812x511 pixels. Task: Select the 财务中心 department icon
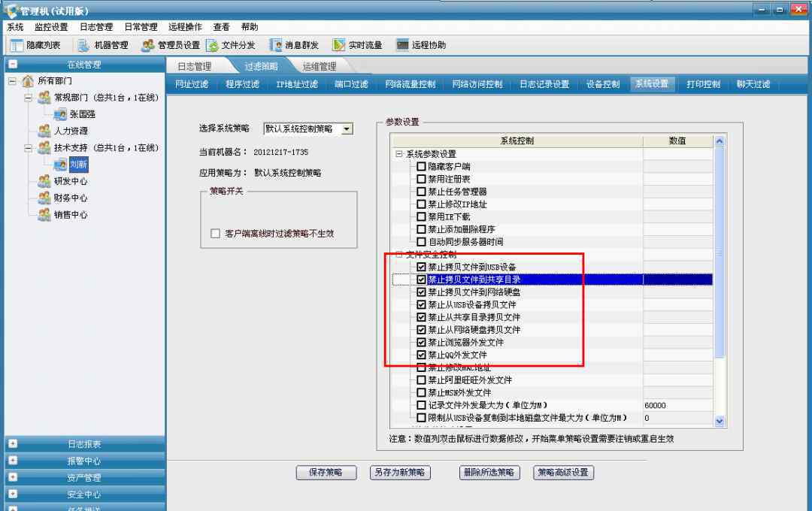click(x=45, y=198)
